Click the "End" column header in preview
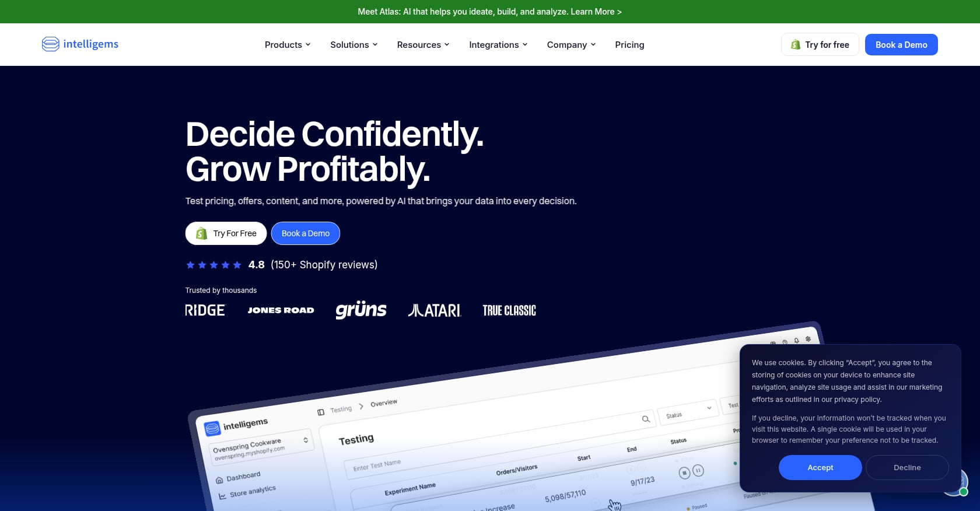The image size is (980, 511). tap(632, 449)
